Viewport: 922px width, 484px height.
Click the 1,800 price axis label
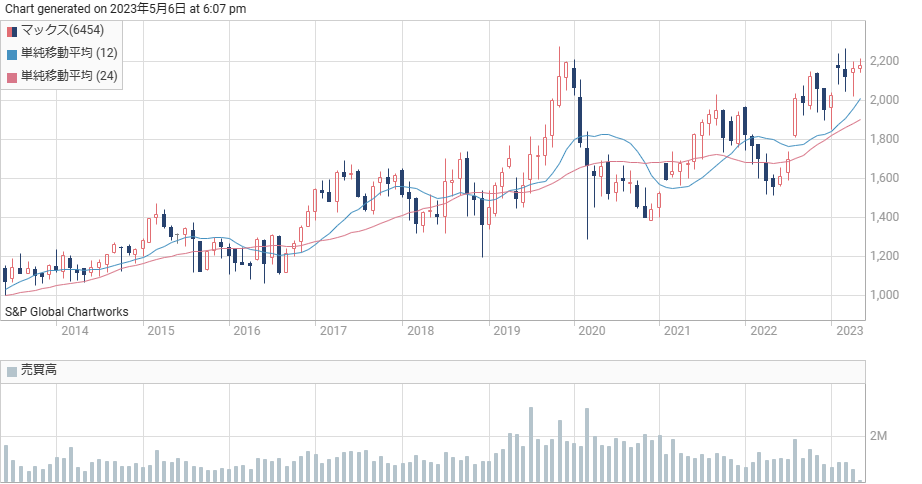click(x=884, y=139)
